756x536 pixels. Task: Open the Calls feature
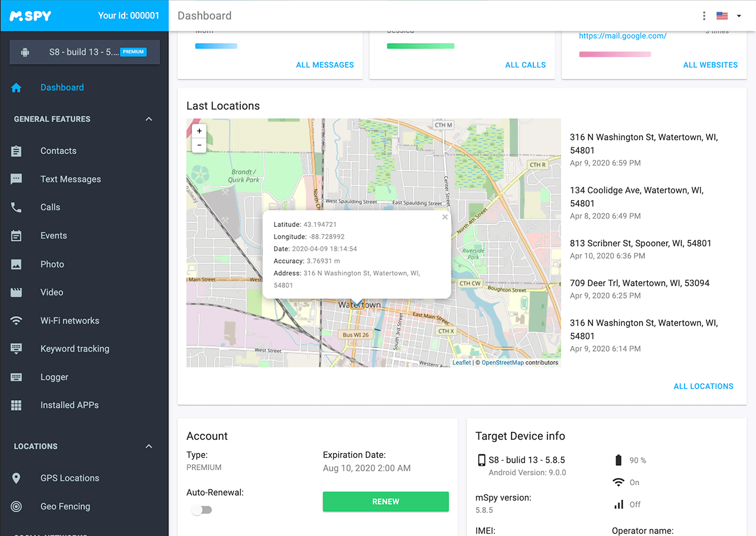tap(50, 207)
